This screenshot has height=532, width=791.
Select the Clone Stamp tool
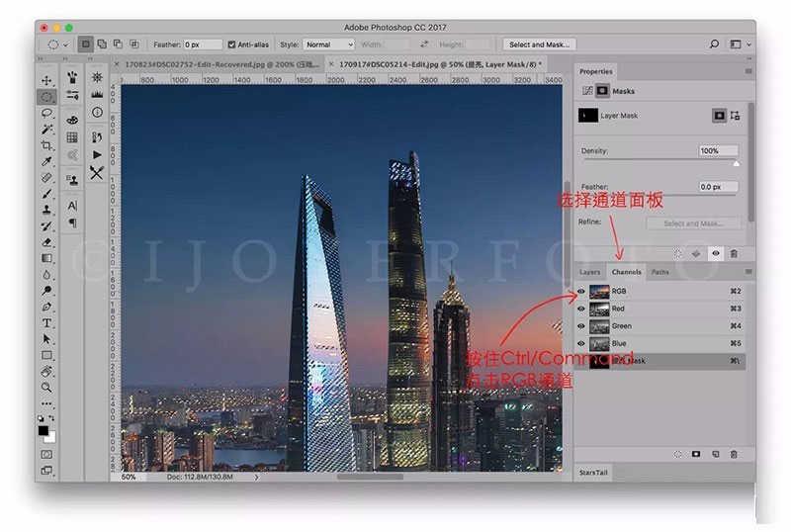click(x=46, y=210)
